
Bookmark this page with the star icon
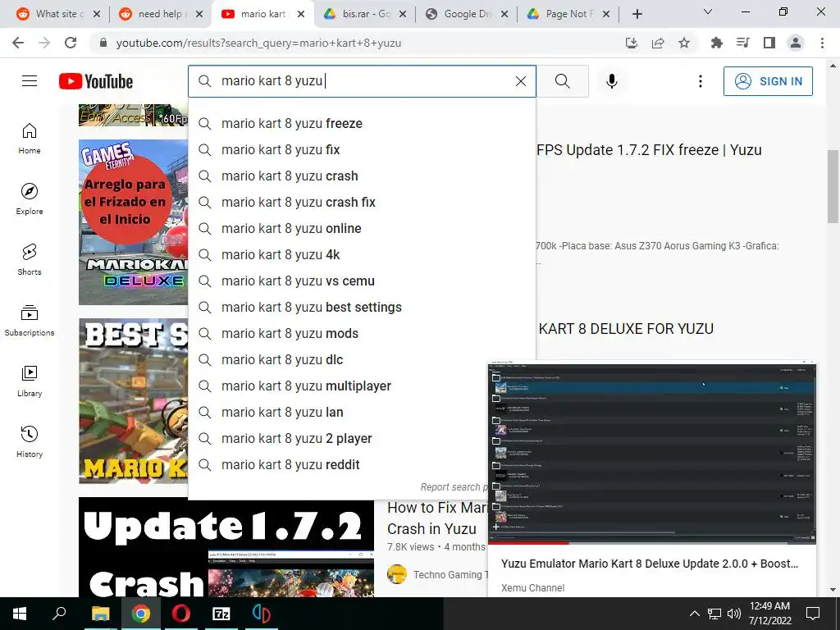(684, 43)
